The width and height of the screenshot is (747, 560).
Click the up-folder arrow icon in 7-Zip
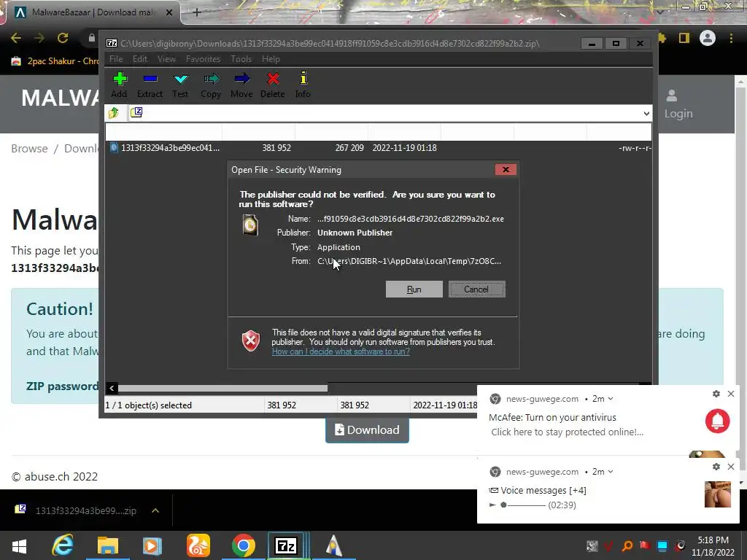(114, 113)
